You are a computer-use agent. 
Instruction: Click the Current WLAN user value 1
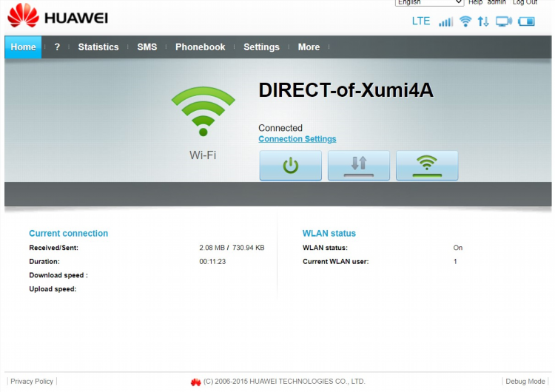point(455,261)
